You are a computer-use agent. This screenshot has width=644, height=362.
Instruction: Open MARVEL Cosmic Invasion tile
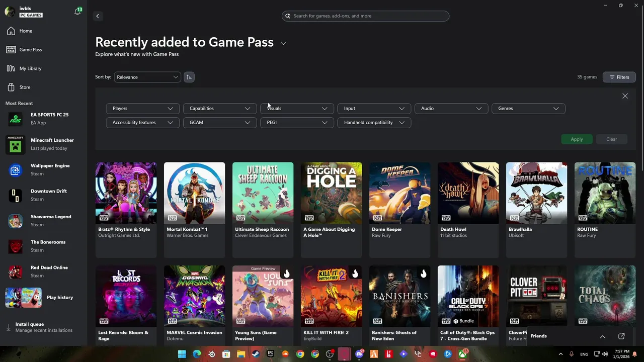click(194, 305)
